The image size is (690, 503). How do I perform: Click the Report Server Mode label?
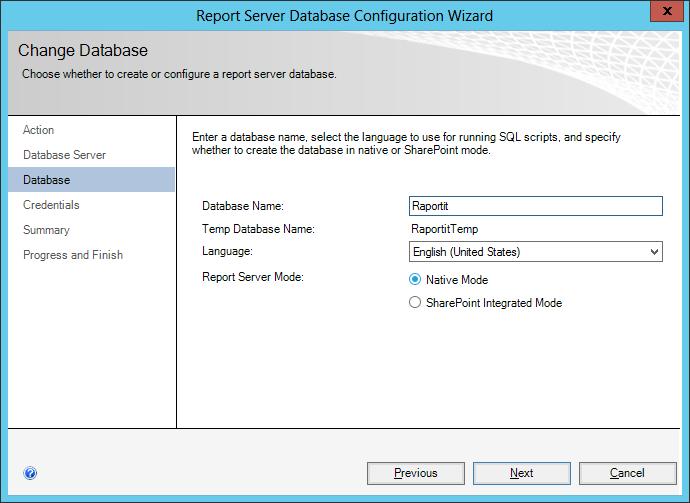[253, 277]
